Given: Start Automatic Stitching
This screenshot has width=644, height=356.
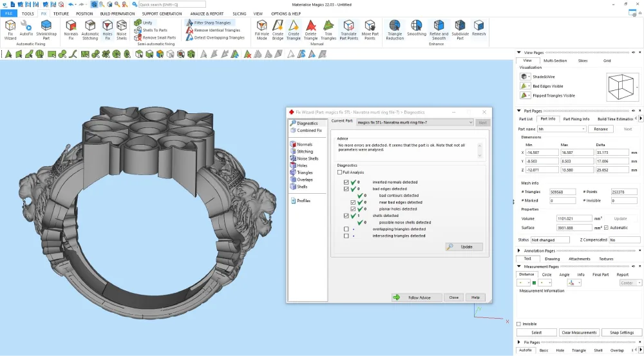Looking at the screenshot, I should tap(90, 30).
